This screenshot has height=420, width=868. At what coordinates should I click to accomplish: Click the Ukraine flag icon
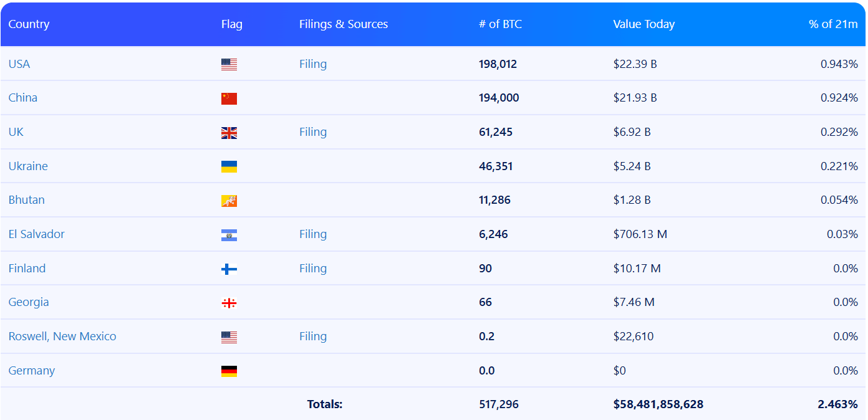(x=229, y=166)
